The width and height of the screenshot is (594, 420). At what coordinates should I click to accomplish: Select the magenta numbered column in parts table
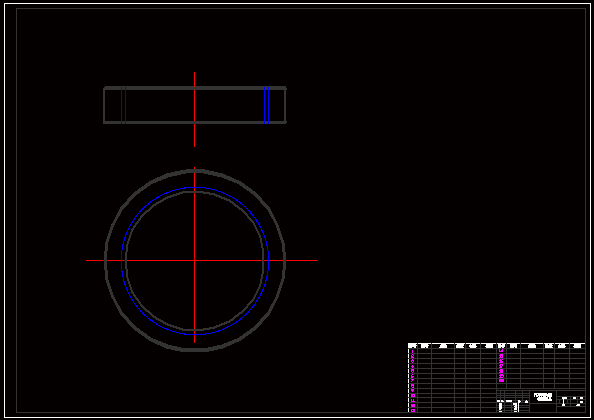tap(413, 380)
